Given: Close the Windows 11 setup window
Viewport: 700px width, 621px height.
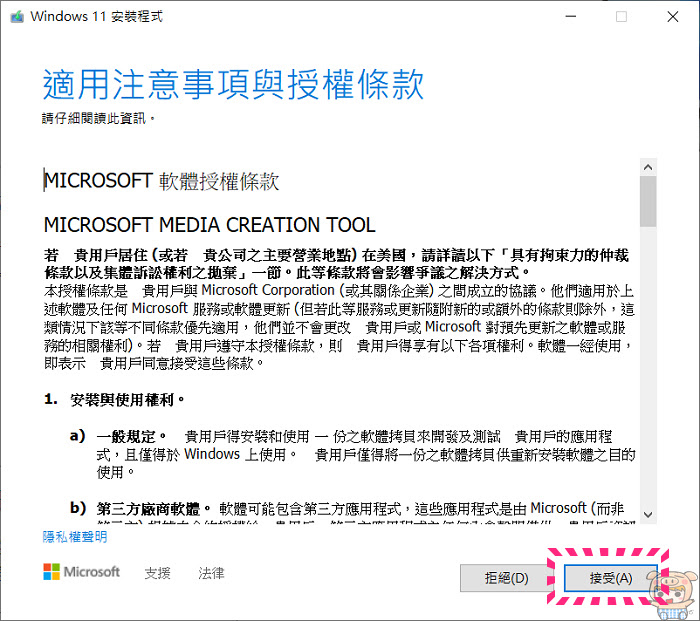Looking at the screenshot, I should 673,17.
